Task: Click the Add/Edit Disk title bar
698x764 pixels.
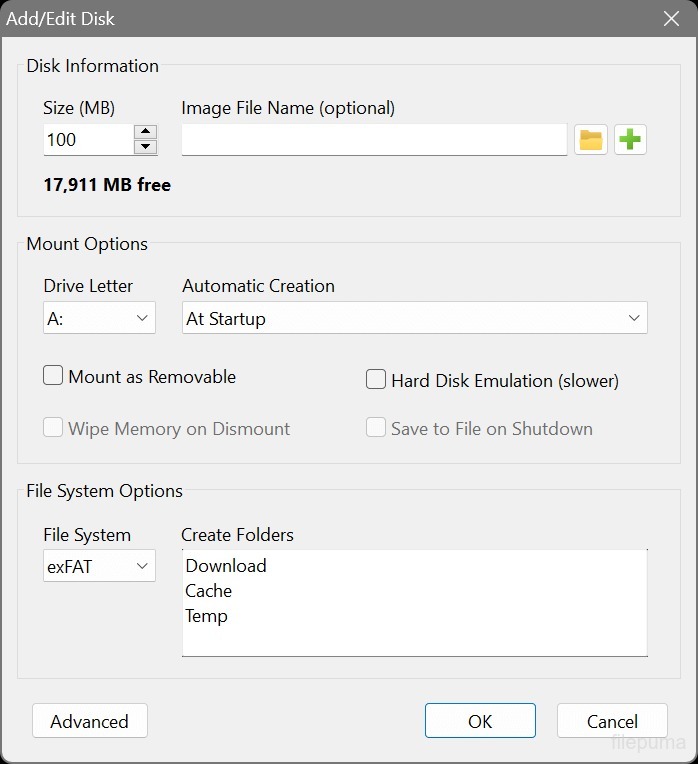Action: (300, 18)
